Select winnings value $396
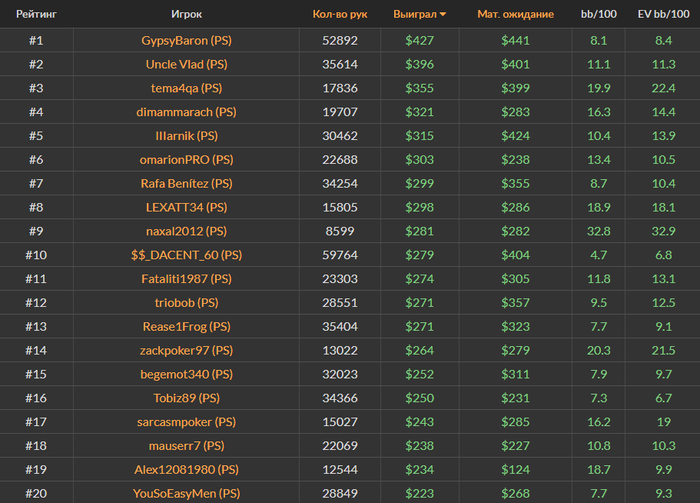 click(420, 64)
